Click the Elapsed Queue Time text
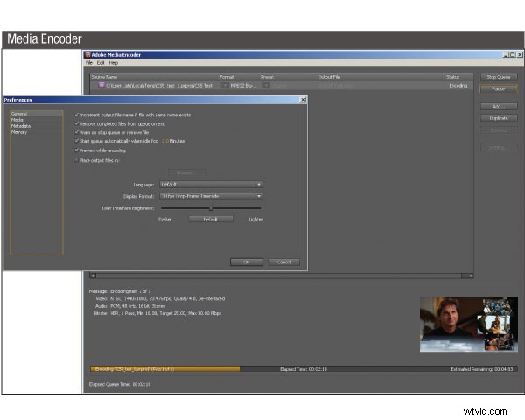Image resolution: width=525 pixels, height=420 pixels. click(120, 384)
